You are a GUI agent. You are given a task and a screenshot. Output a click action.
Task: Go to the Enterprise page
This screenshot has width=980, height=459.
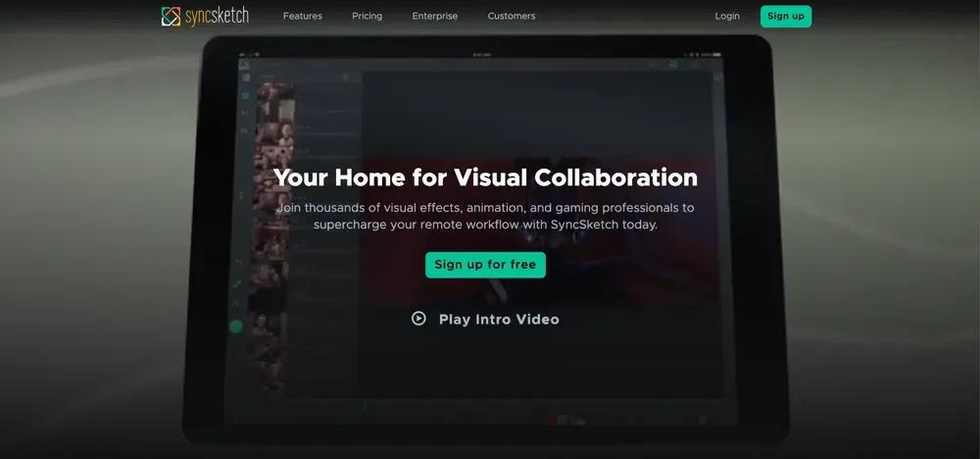pyautogui.click(x=435, y=17)
